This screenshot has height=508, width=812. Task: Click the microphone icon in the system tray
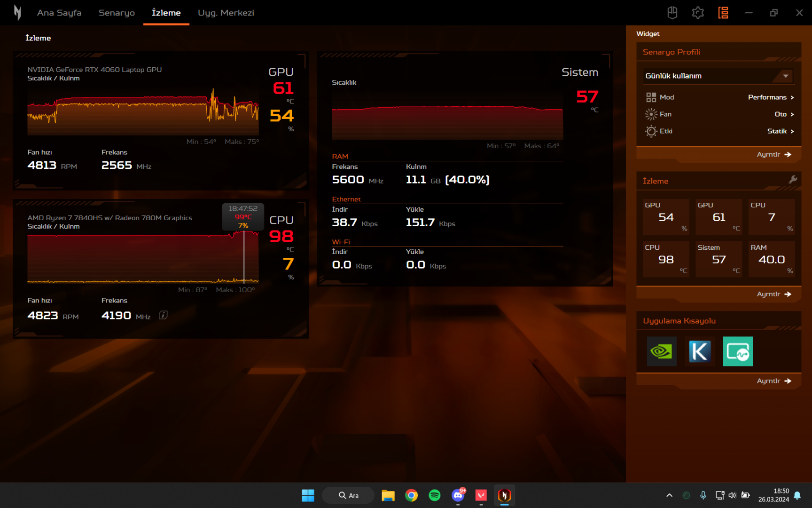click(x=703, y=495)
